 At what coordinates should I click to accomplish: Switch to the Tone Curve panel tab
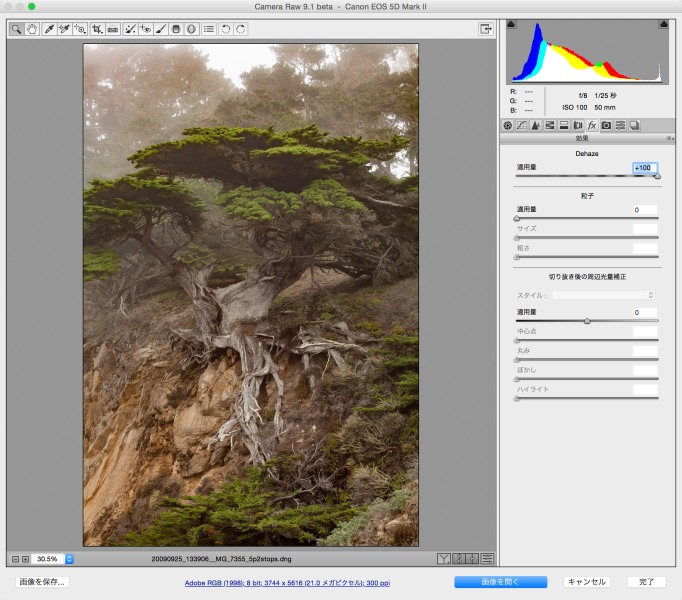click(521, 125)
